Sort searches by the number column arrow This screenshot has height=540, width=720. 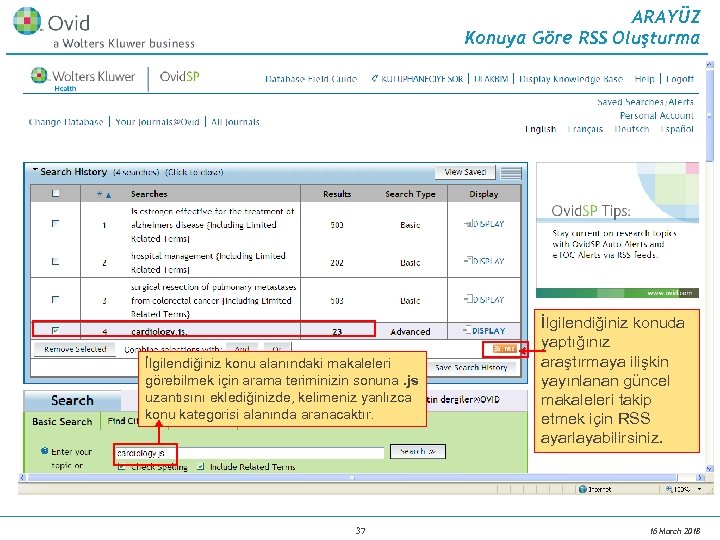pos(108,195)
